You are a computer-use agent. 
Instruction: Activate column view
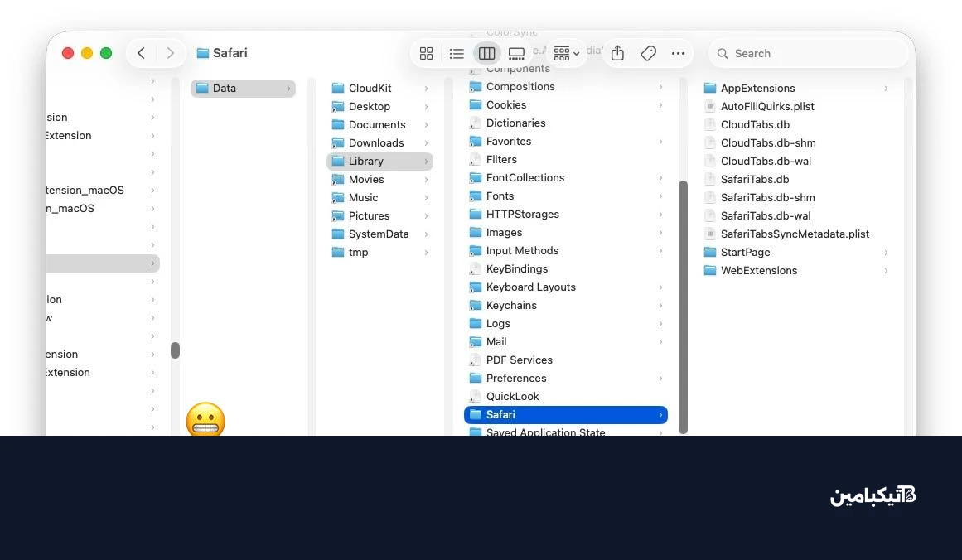[x=486, y=53]
